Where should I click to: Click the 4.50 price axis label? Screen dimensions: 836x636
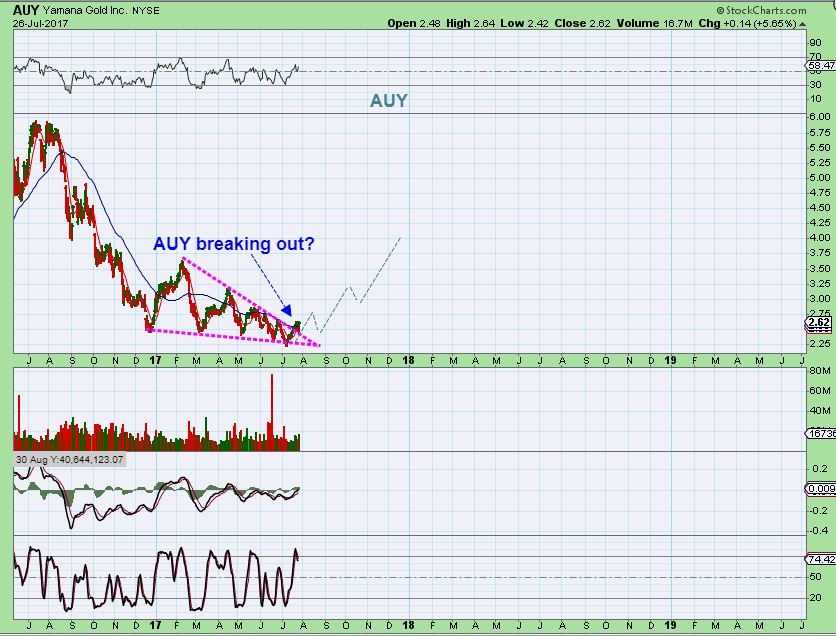[x=820, y=207]
